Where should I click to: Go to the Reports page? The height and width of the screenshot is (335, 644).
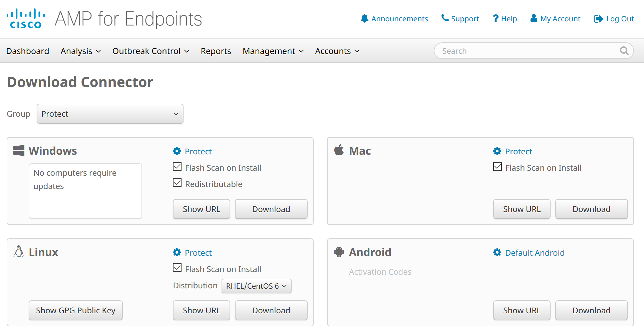(x=216, y=51)
